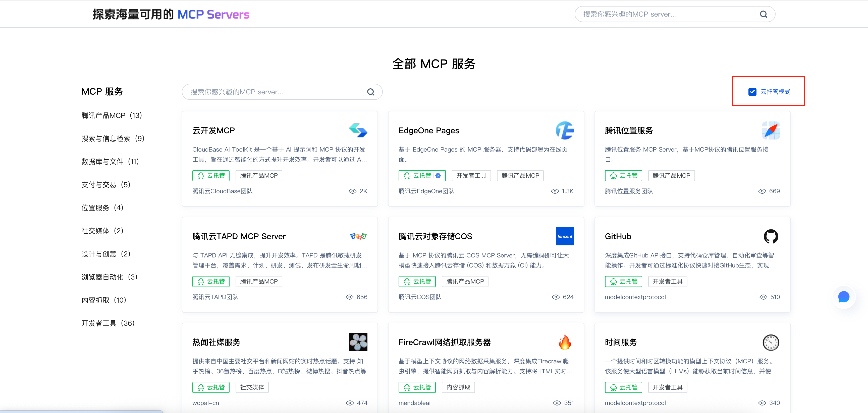Filter by 数据库与文件 (11) category
The width and height of the screenshot is (868, 413).
[110, 162]
